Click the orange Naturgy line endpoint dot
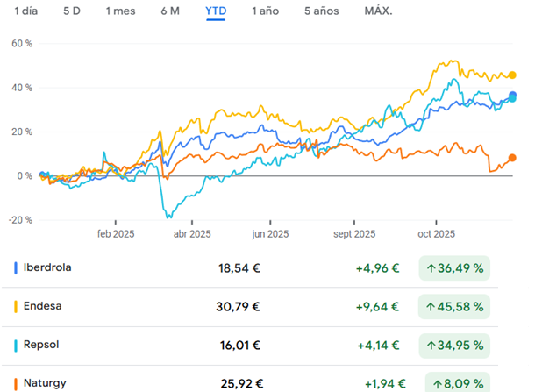 point(512,158)
